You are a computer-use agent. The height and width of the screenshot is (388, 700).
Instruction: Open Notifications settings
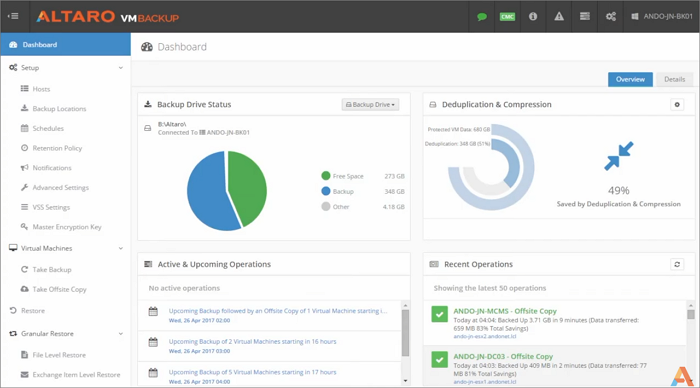tap(52, 167)
